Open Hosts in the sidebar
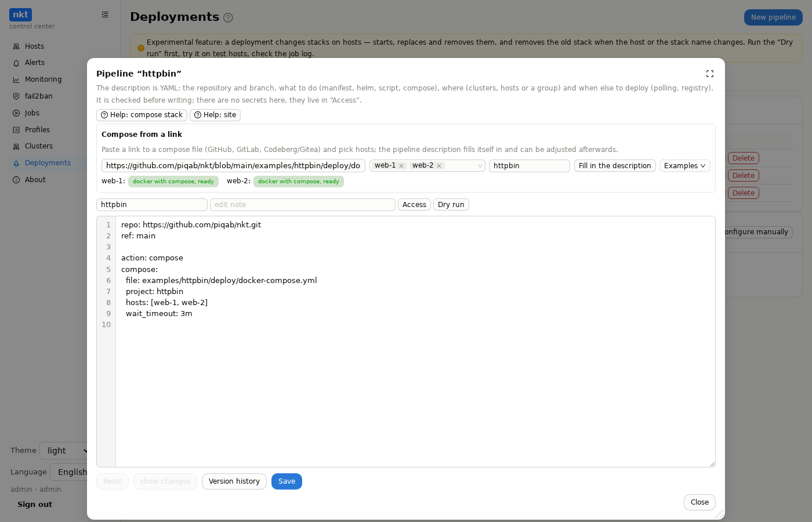Image resolution: width=812 pixels, height=522 pixels. tap(34, 46)
